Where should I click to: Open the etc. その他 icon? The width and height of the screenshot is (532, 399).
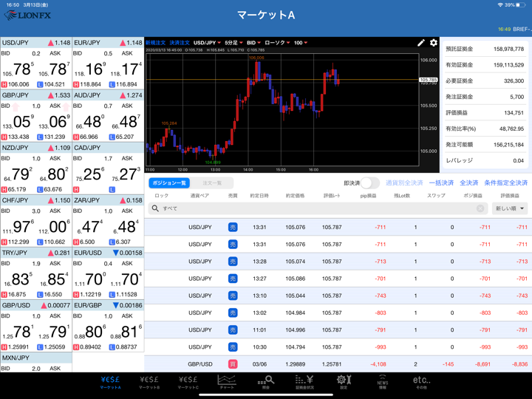(x=421, y=381)
